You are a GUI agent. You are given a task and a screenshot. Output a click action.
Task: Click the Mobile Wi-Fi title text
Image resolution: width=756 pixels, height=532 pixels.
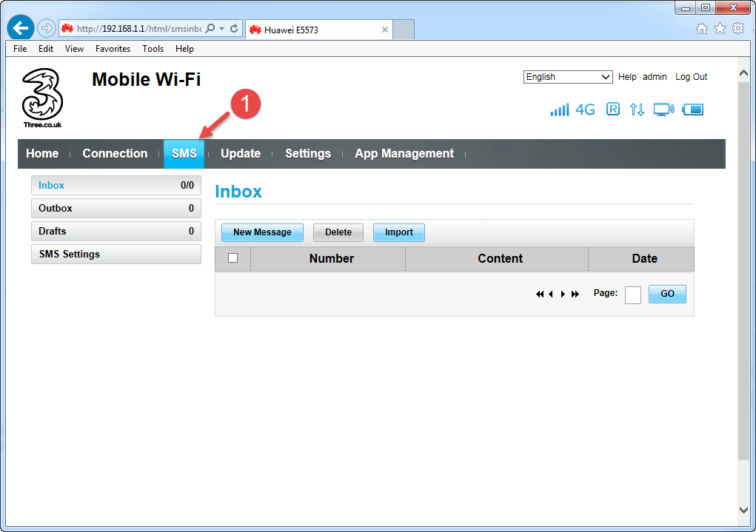click(x=146, y=79)
